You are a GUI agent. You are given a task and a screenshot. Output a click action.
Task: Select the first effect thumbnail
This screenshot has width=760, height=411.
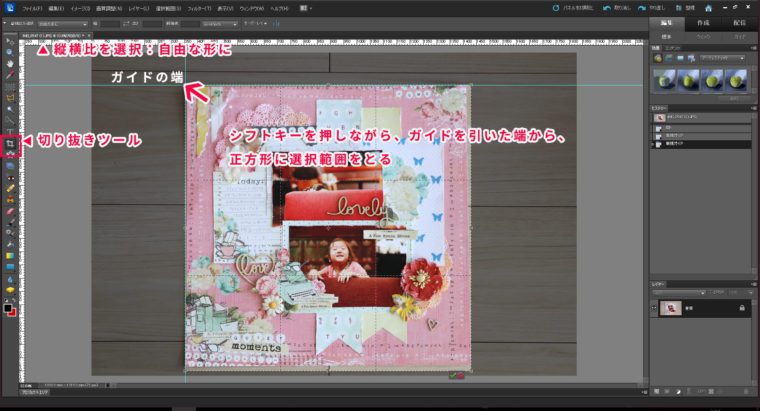tap(664, 79)
